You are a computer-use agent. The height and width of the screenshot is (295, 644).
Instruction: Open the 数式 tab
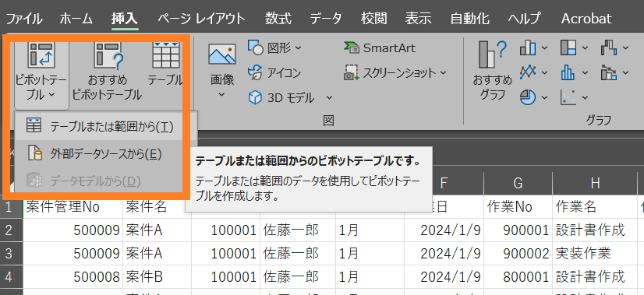[x=278, y=19]
